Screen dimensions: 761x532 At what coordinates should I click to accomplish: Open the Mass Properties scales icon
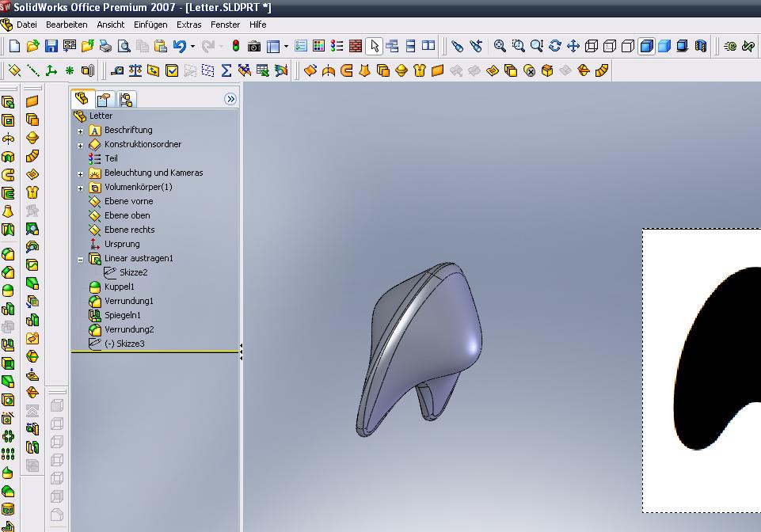(x=135, y=70)
